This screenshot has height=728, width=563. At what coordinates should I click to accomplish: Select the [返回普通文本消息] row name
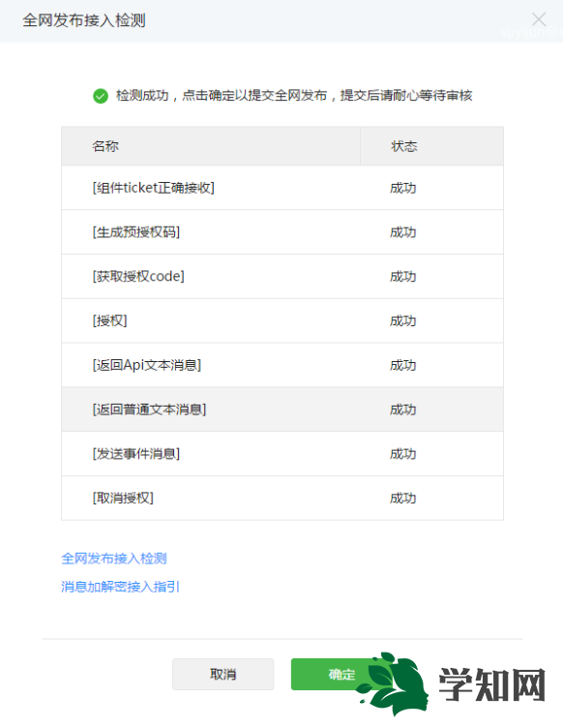point(149,409)
